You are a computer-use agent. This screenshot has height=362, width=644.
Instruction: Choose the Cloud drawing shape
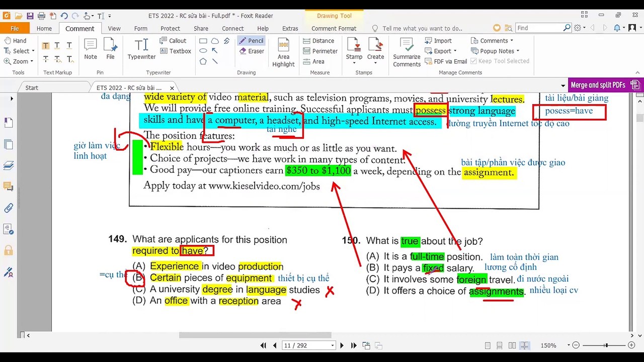pyautogui.click(x=215, y=41)
